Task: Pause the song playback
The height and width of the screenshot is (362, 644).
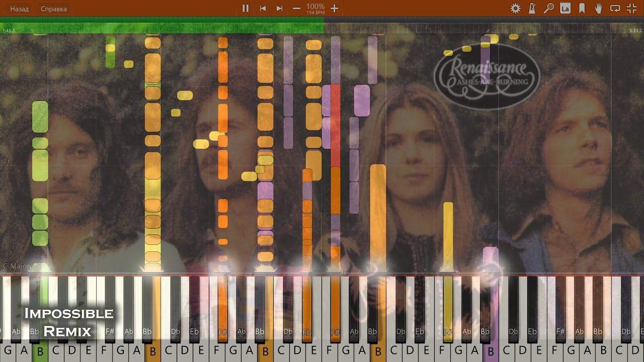Action: click(x=246, y=8)
